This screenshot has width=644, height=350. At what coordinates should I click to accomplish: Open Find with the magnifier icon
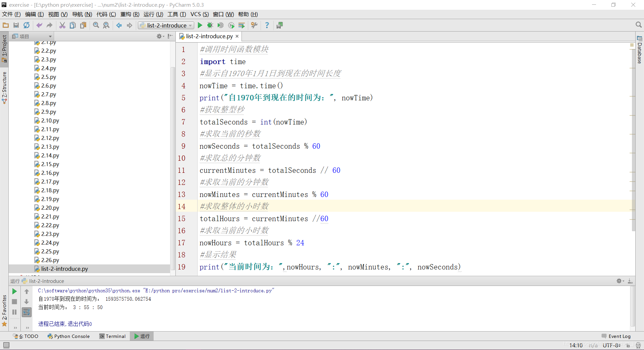[x=96, y=25]
